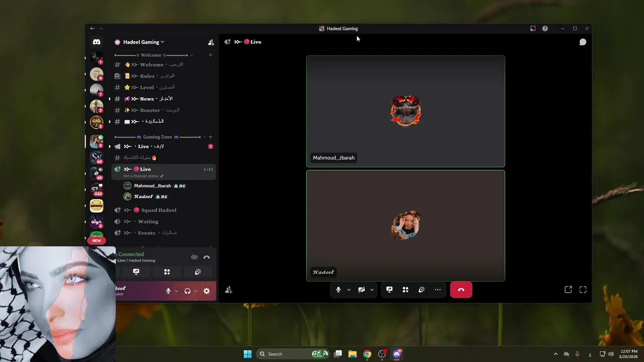Show hidden system tray icons
644x362 pixels.
[x=555, y=354]
